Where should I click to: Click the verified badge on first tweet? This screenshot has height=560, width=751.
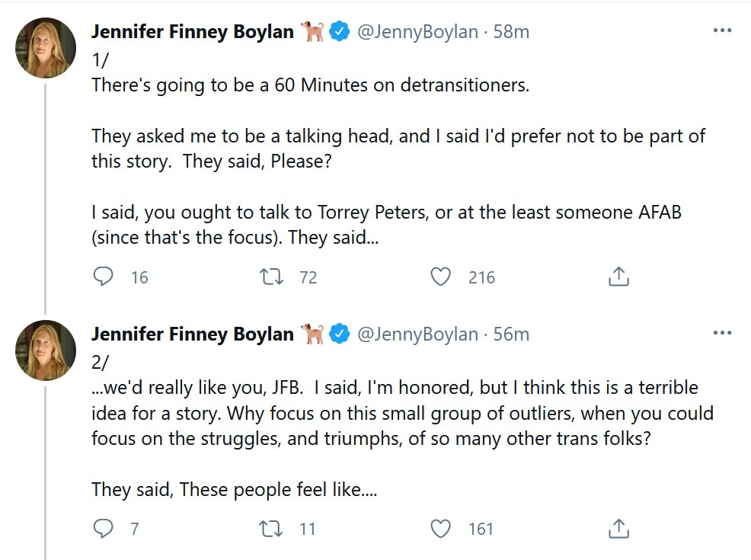pyautogui.click(x=340, y=32)
